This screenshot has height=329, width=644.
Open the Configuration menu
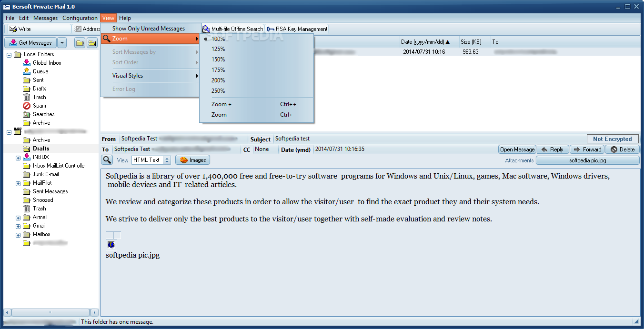click(80, 18)
